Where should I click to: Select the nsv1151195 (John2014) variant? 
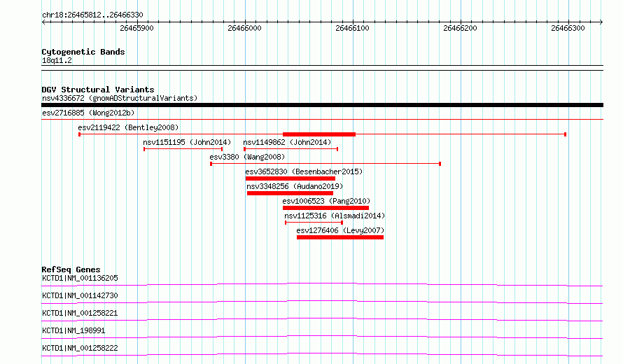click(187, 142)
